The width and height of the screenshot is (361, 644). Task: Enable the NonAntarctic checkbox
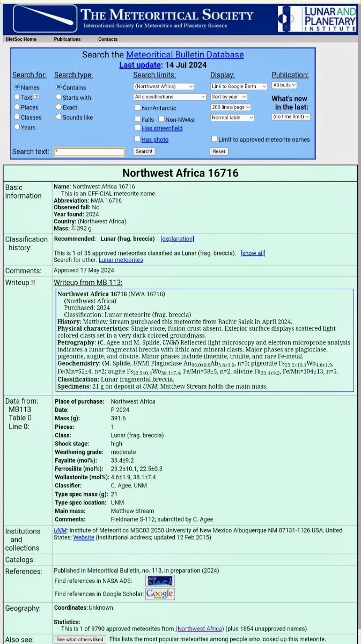coord(138,108)
